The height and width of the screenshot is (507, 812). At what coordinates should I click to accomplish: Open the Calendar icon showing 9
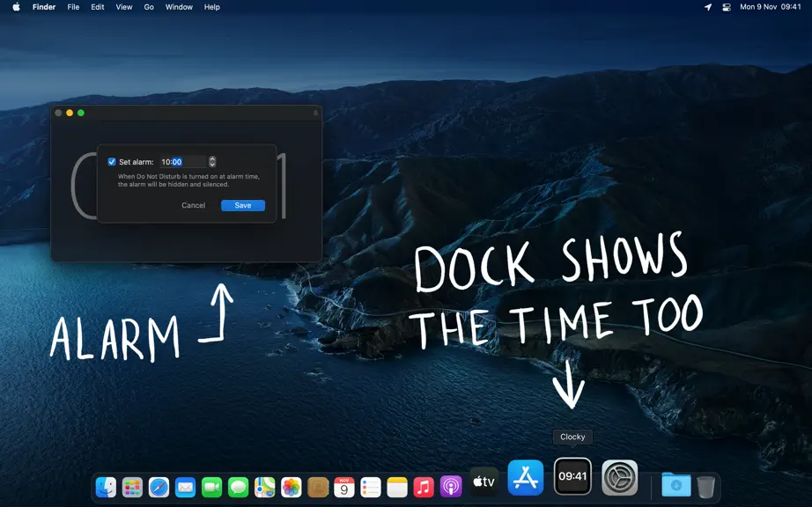(x=343, y=487)
